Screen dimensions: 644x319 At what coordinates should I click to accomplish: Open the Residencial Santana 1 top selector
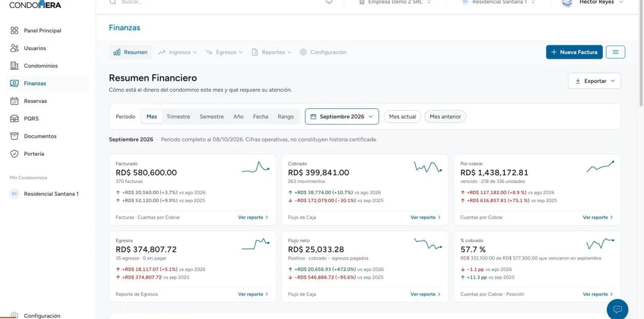click(x=499, y=2)
